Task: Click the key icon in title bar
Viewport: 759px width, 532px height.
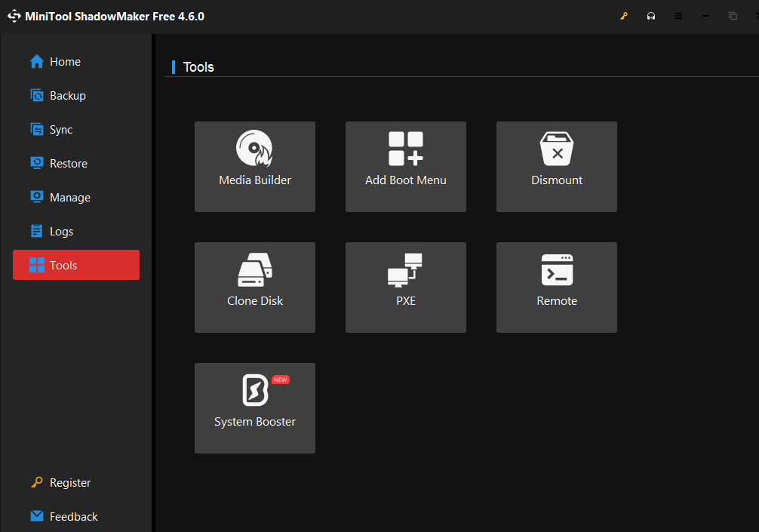Action: [624, 16]
